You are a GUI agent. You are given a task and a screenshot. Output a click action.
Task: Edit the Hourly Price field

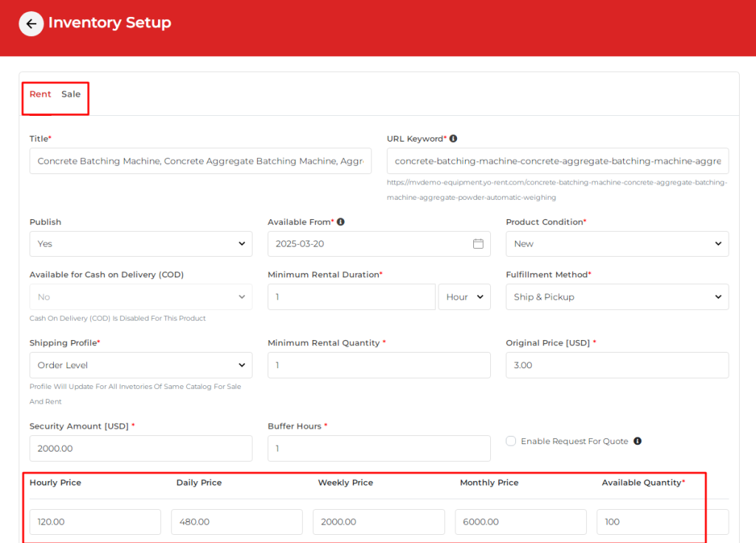click(94, 522)
